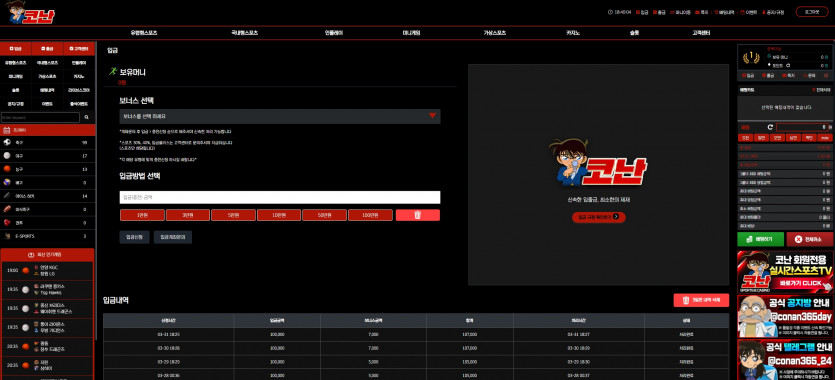Click the Conan logo at top left

[x=30, y=12]
